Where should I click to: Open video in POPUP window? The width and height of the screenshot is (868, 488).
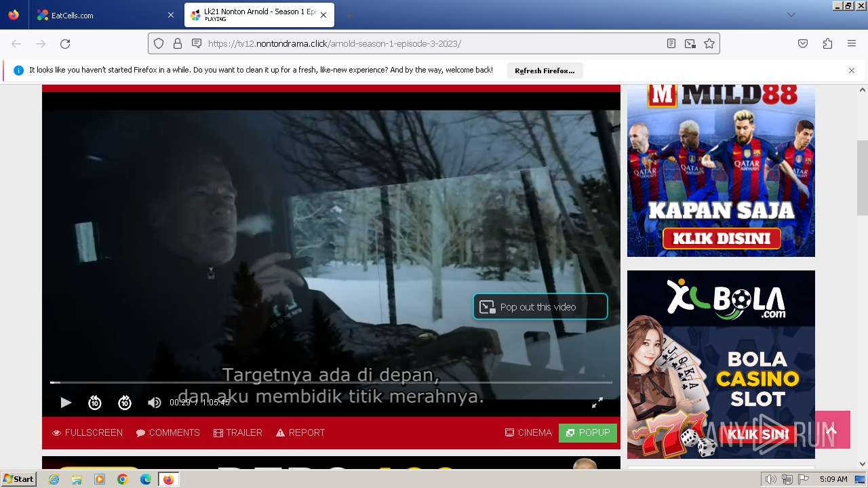588,432
